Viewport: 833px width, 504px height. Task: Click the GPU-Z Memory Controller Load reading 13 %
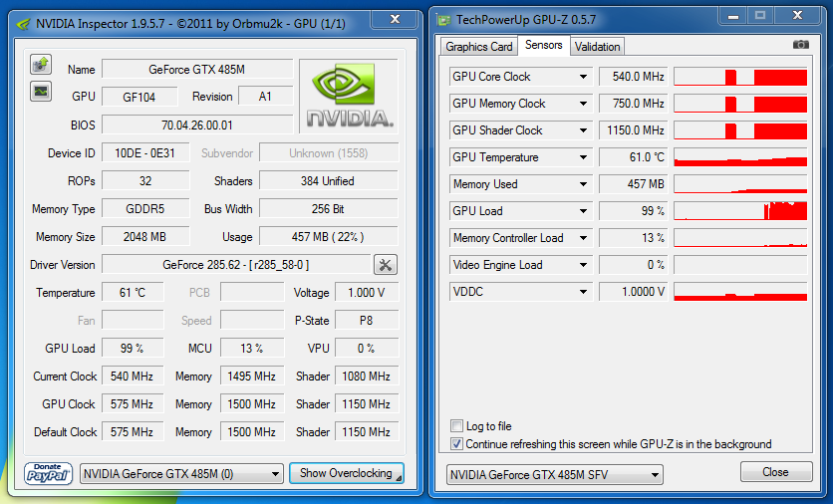(x=634, y=238)
